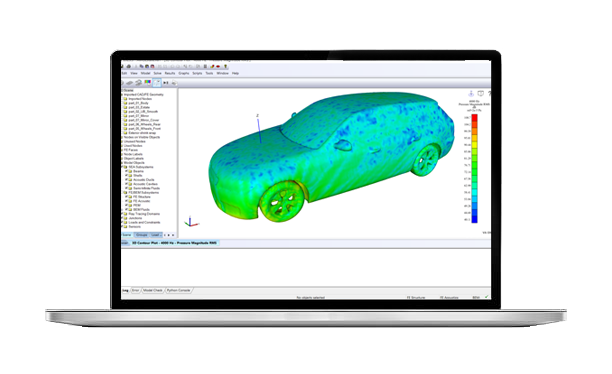
Task: Click the front wheel of the car model
Action: pos(282,202)
